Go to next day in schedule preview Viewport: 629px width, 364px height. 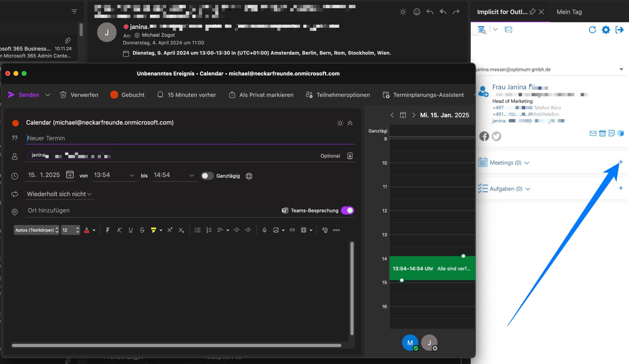414,115
